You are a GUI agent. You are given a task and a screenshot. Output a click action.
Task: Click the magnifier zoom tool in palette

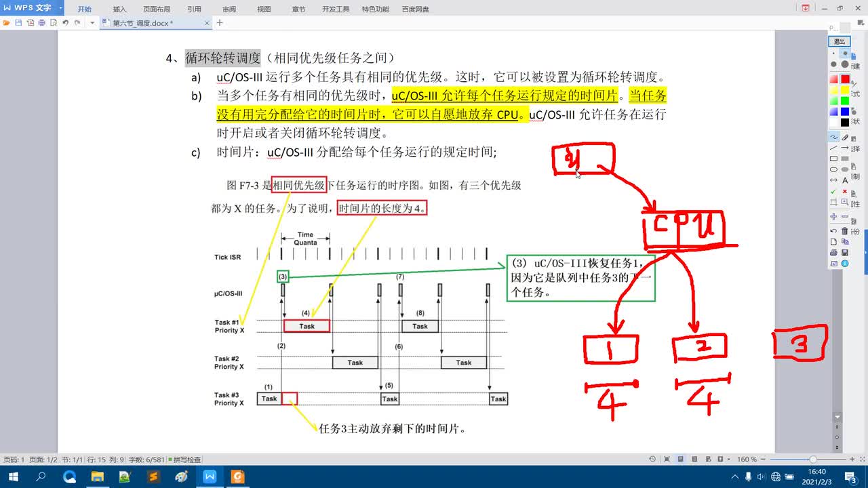[x=845, y=202]
